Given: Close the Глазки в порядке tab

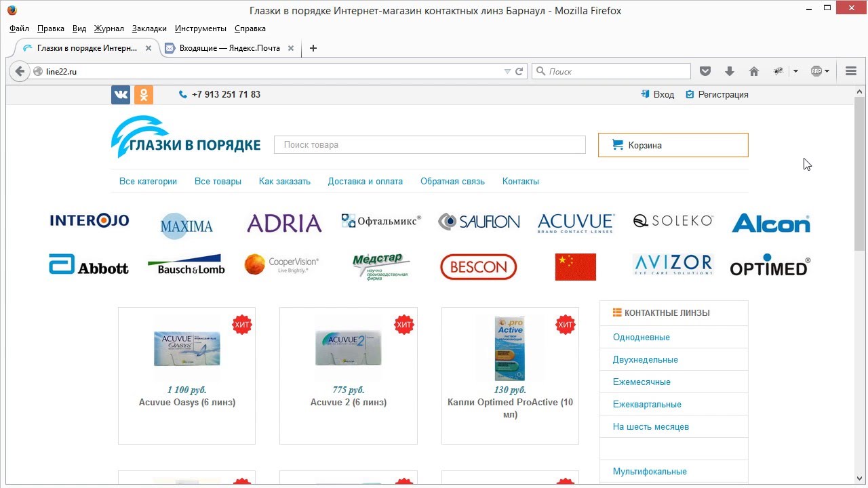Looking at the screenshot, I should click(149, 48).
